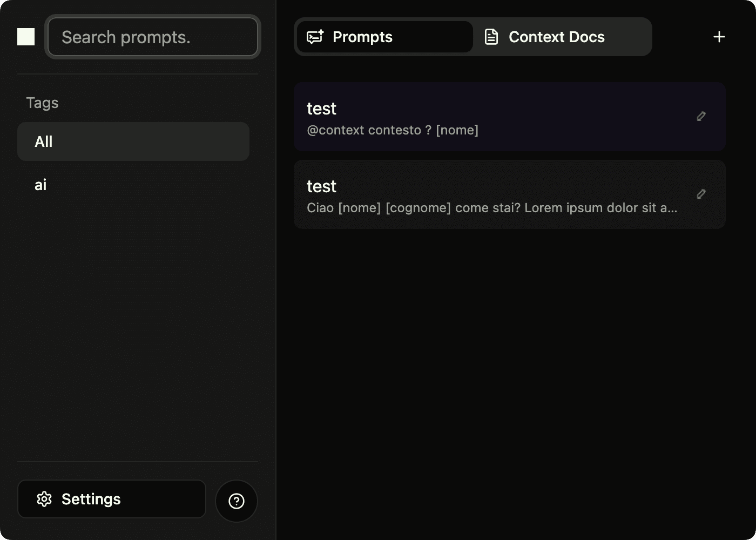Open Settings from the sidebar button
This screenshot has width=756, height=540.
[112, 499]
